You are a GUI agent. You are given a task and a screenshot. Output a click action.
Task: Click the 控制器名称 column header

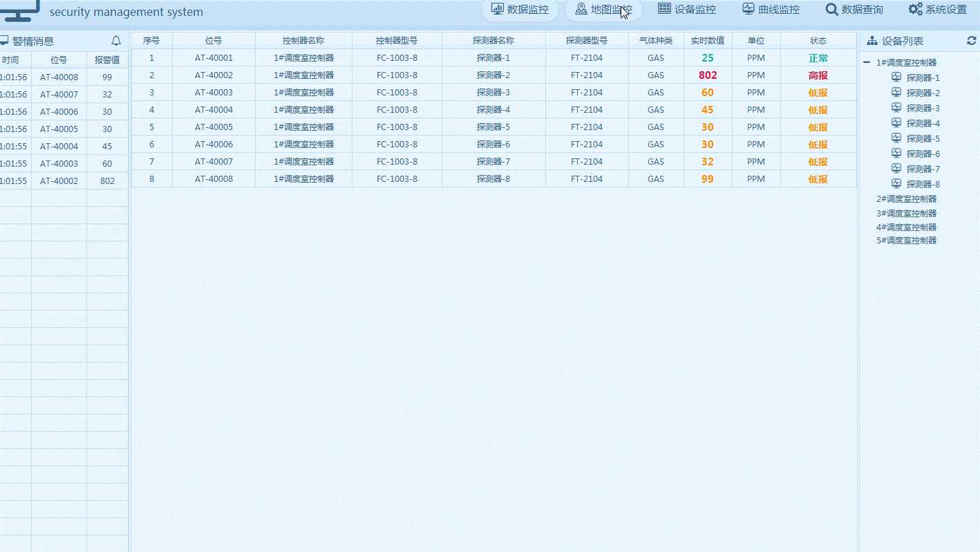(x=303, y=41)
